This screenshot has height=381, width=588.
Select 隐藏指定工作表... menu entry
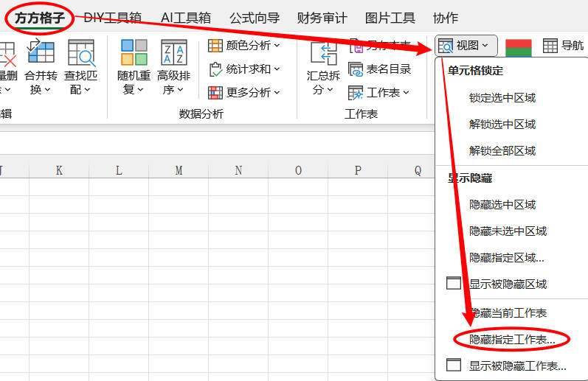[512, 340]
